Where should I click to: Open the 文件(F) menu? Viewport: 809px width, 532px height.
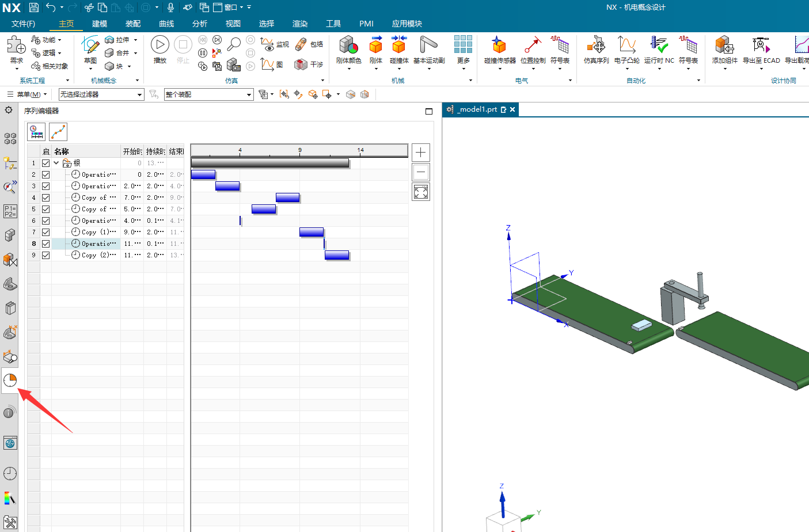[x=23, y=24]
